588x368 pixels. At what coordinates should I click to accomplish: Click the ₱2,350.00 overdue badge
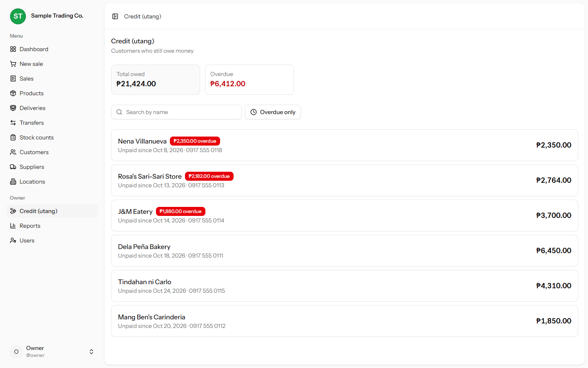click(x=195, y=141)
